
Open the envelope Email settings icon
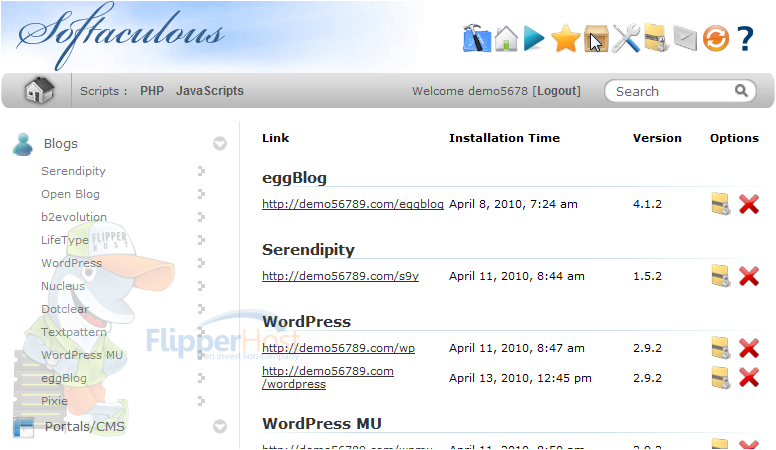(x=685, y=39)
